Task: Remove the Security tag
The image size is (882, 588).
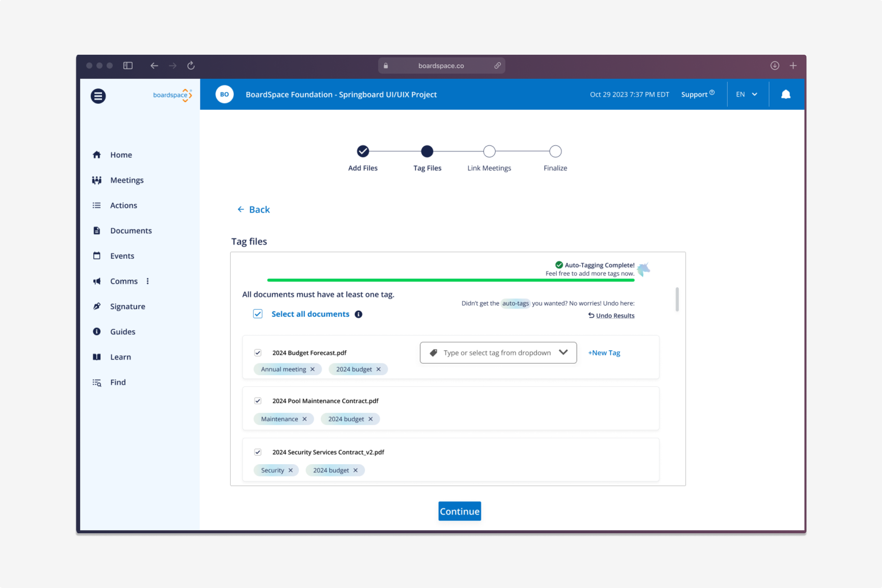Action: 291,470
